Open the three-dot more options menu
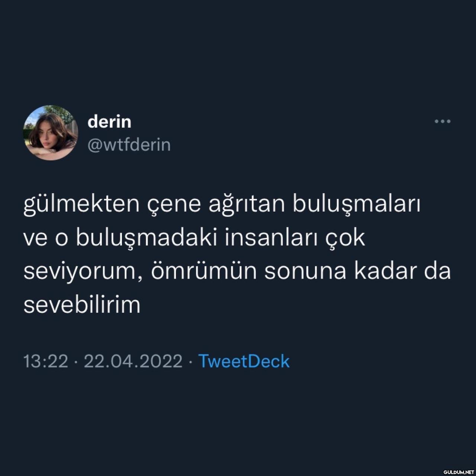The height and width of the screenshot is (476, 476). coord(443,121)
